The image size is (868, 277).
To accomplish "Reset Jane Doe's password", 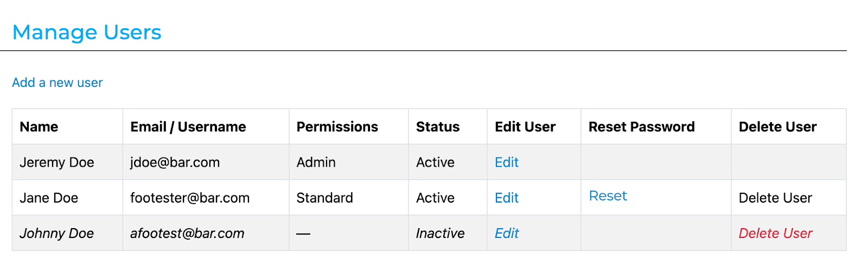I will [x=608, y=196].
